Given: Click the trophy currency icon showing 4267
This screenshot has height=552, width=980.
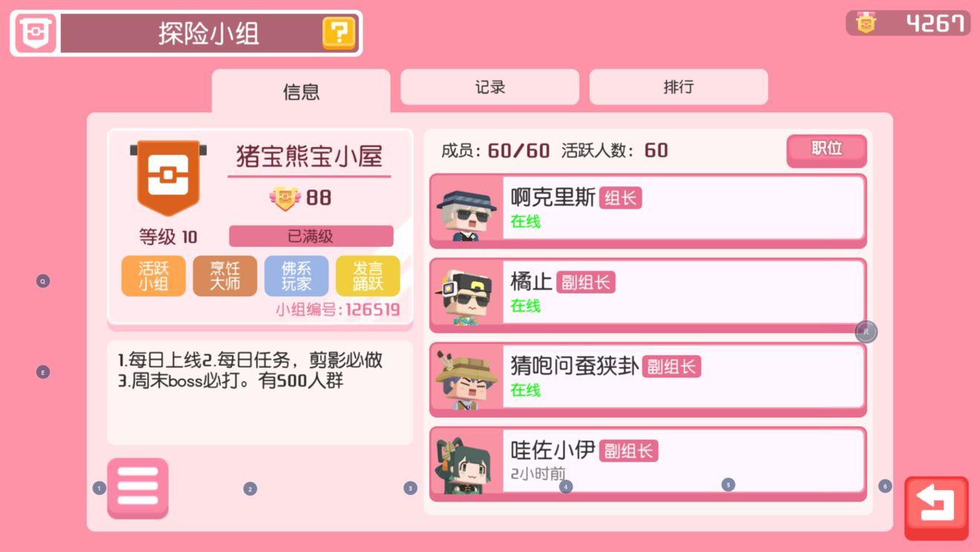Looking at the screenshot, I should (866, 23).
